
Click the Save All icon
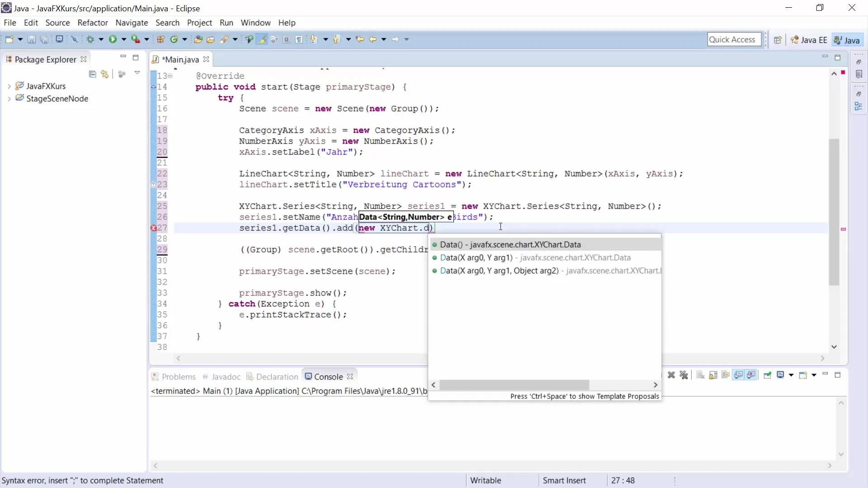pos(44,39)
